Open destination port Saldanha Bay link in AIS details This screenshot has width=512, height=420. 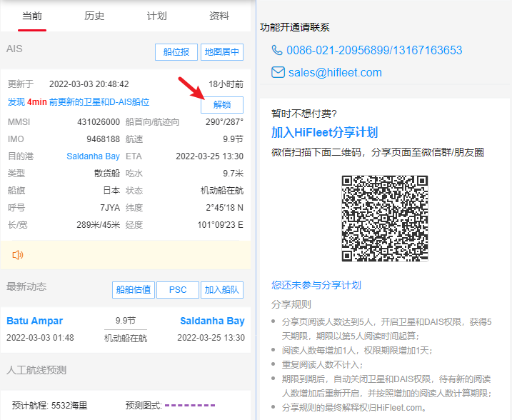(93, 156)
